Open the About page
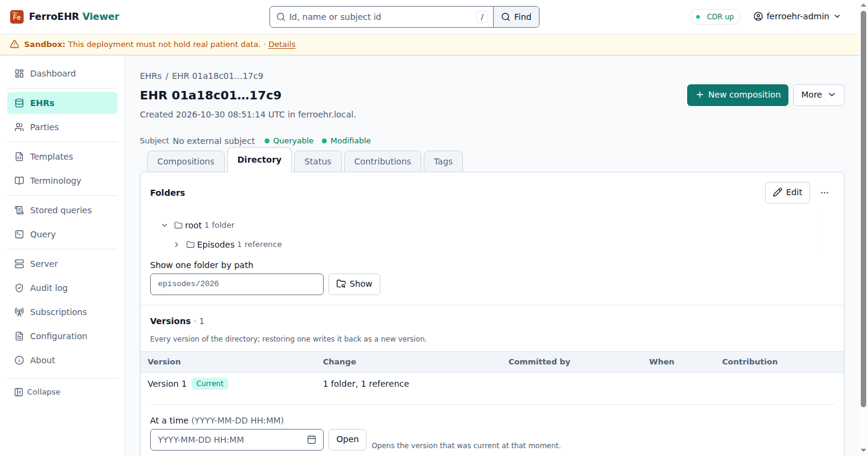Image resolution: width=868 pixels, height=456 pixels. click(62, 360)
